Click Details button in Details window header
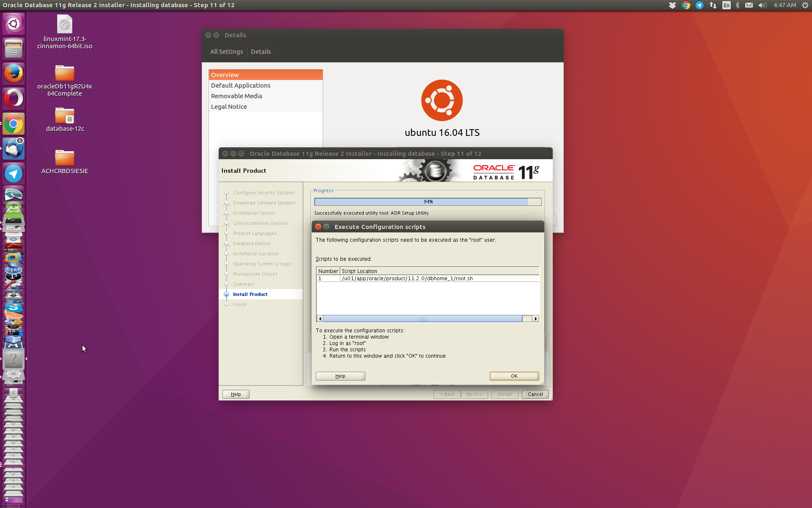The width and height of the screenshot is (812, 508). tap(261, 52)
